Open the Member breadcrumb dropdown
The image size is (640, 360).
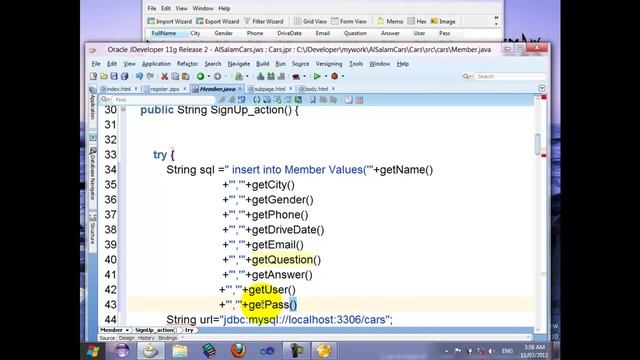pos(127,330)
